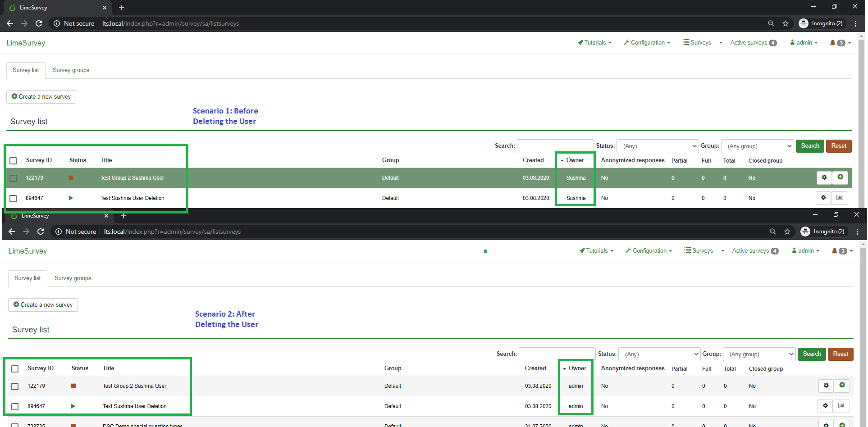Sort by Owner column in the Scenario 2 table
Screen dimensions: 868x427
tap(577, 368)
